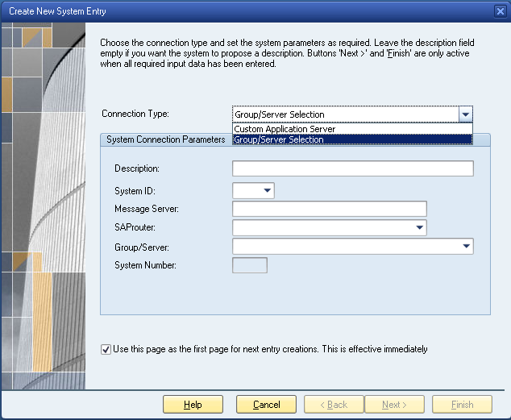
Task: Click the 'Message Server:' label
Action: [147, 209]
